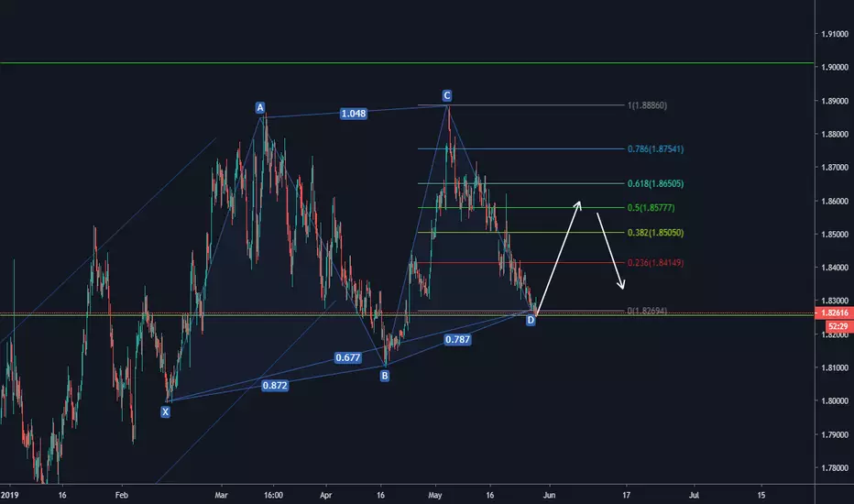Click Fibonacci level 0.382(1.85050) label
The width and height of the screenshot is (854, 504).
[x=655, y=233]
